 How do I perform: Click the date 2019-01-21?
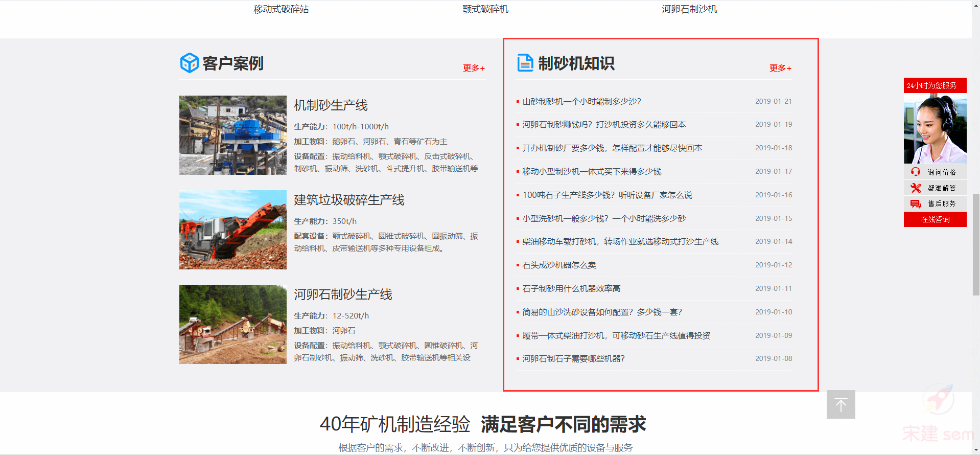click(x=774, y=101)
